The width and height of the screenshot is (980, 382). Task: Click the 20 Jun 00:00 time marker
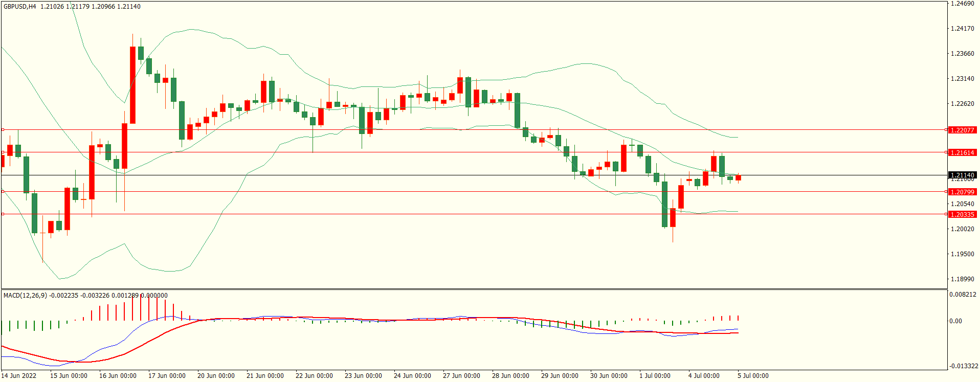pyautogui.click(x=216, y=376)
